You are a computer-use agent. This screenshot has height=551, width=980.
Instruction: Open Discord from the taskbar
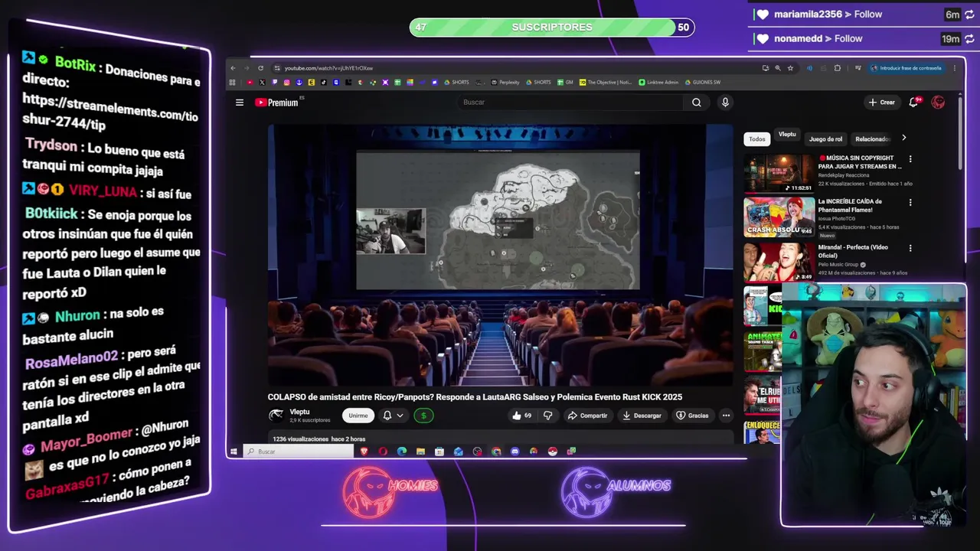[x=514, y=452]
